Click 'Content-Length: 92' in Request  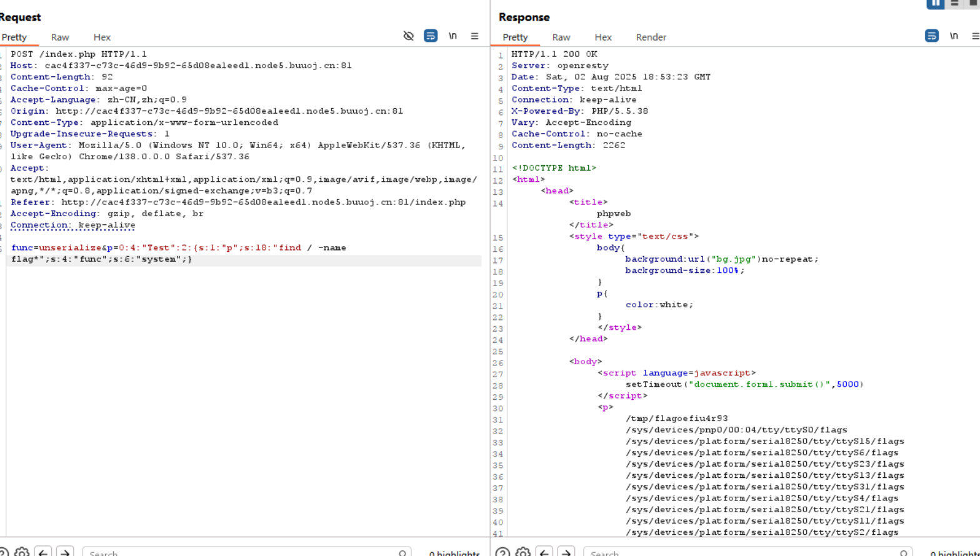62,77
